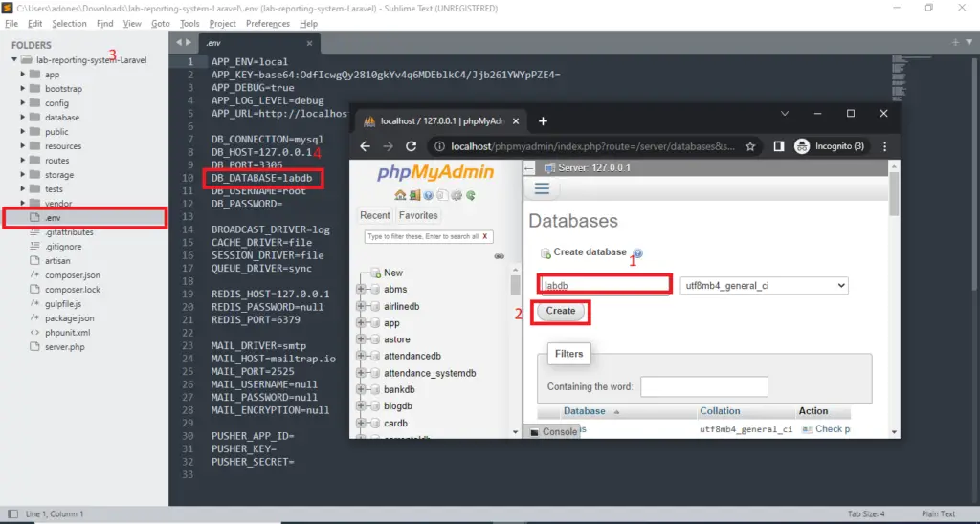Image resolution: width=980 pixels, height=524 pixels.
Task: Click the navigation tree scrollbar down arrow
Action: point(515,431)
